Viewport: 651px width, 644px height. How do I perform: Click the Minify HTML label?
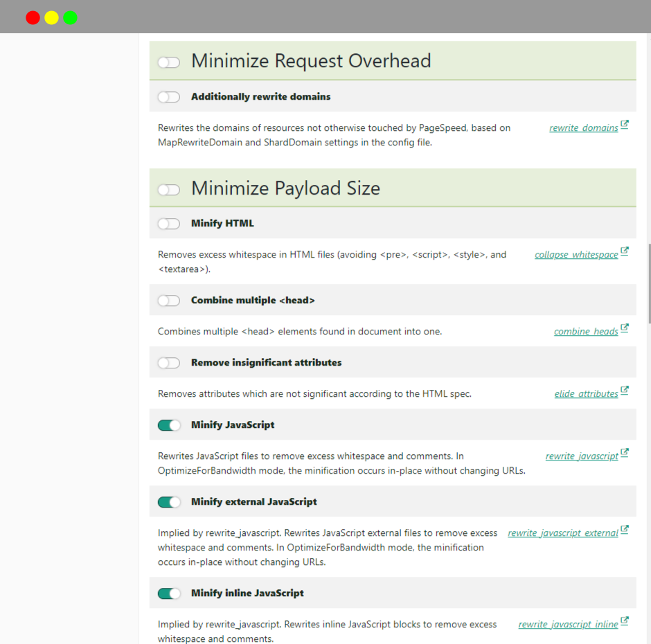click(x=222, y=224)
